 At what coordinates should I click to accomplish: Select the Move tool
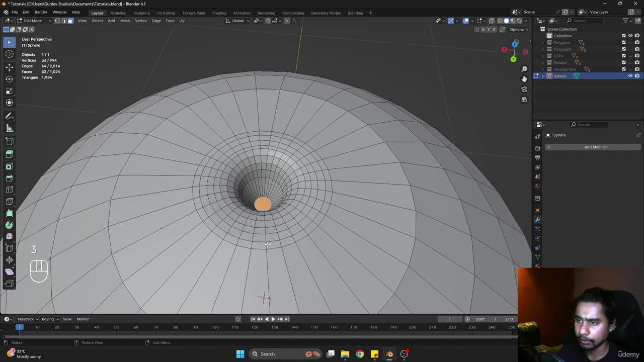9,67
